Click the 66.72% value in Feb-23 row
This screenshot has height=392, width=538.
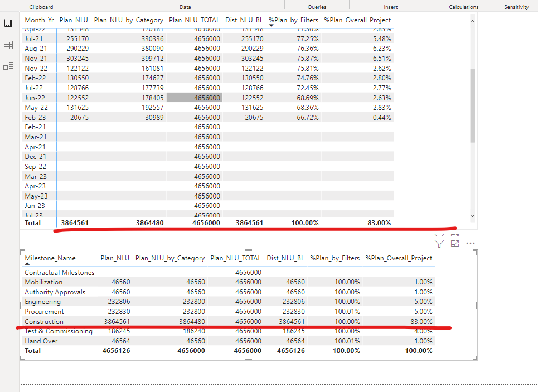(x=308, y=118)
